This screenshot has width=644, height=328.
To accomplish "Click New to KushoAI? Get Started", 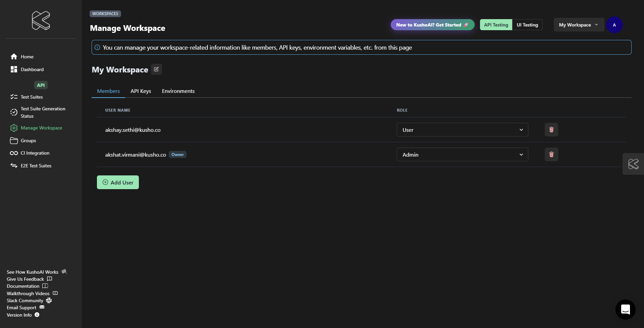I will tap(432, 25).
